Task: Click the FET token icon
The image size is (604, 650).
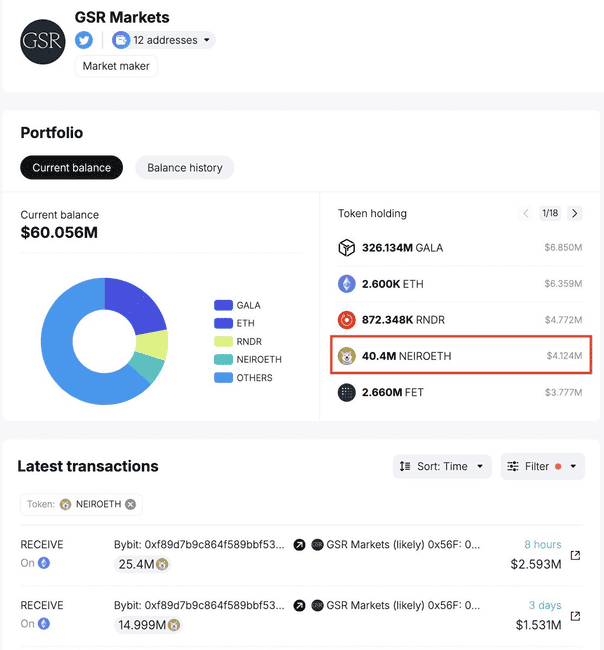Action: tap(347, 393)
